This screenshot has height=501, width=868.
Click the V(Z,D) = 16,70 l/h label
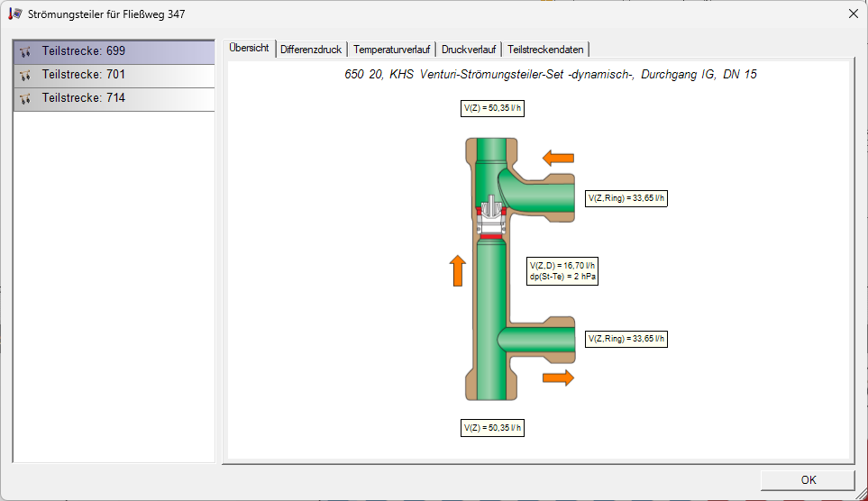click(x=562, y=271)
